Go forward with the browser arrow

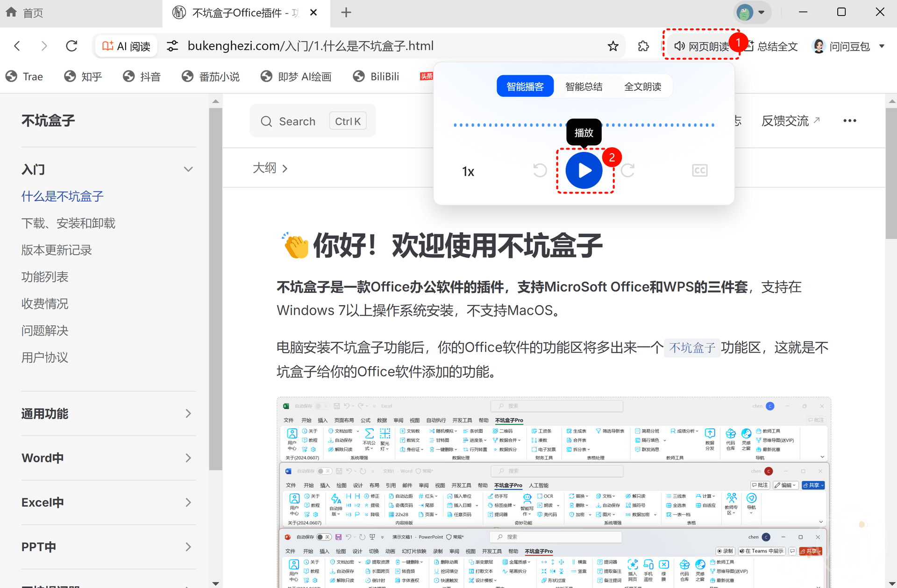[x=44, y=46]
